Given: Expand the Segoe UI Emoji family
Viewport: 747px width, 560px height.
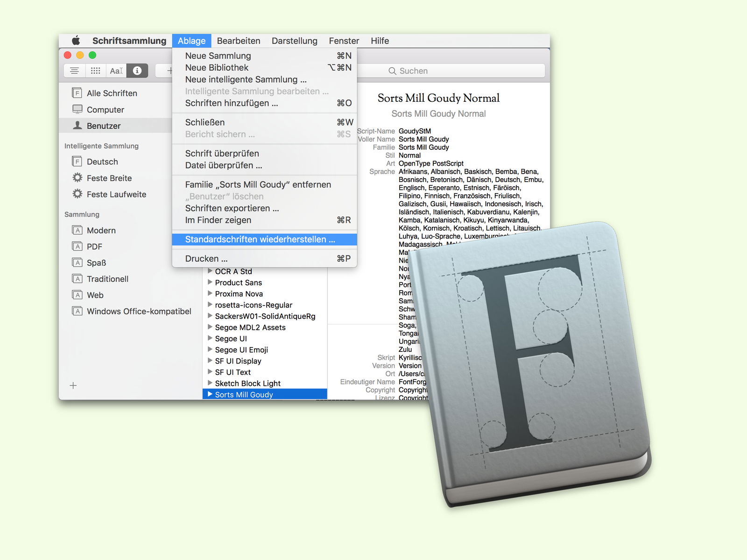Looking at the screenshot, I should (x=210, y=349).
